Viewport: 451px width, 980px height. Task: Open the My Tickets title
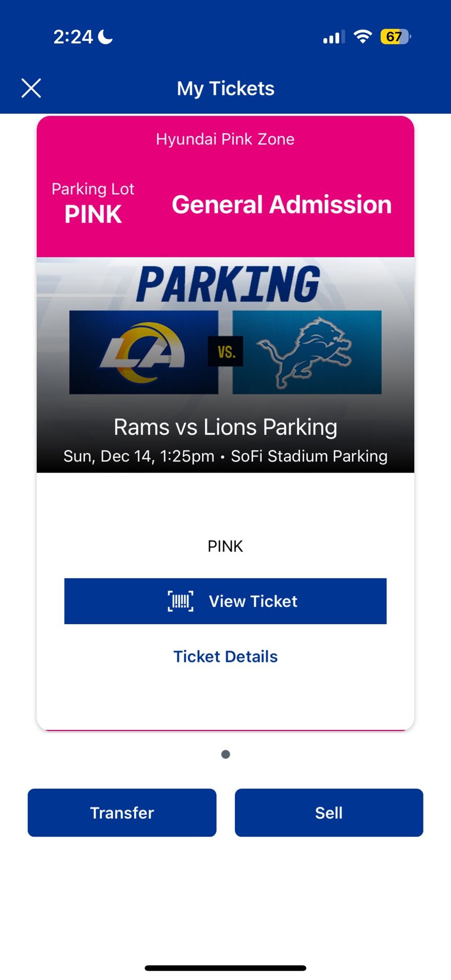pos(225,88)
